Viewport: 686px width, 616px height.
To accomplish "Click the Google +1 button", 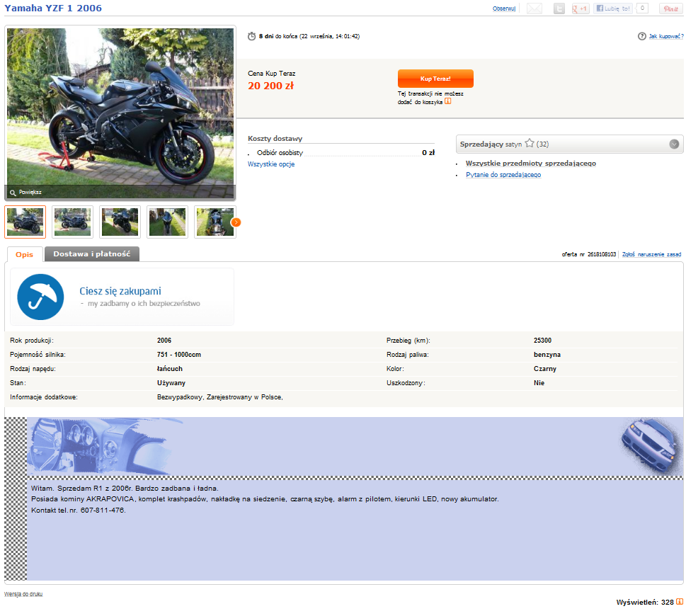I will [x=581, y=8].
